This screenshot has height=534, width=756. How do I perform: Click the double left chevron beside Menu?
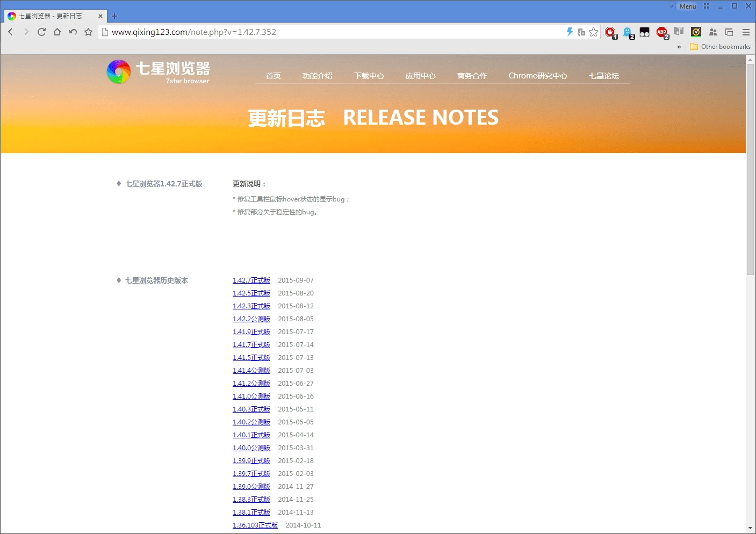point(672,6)
